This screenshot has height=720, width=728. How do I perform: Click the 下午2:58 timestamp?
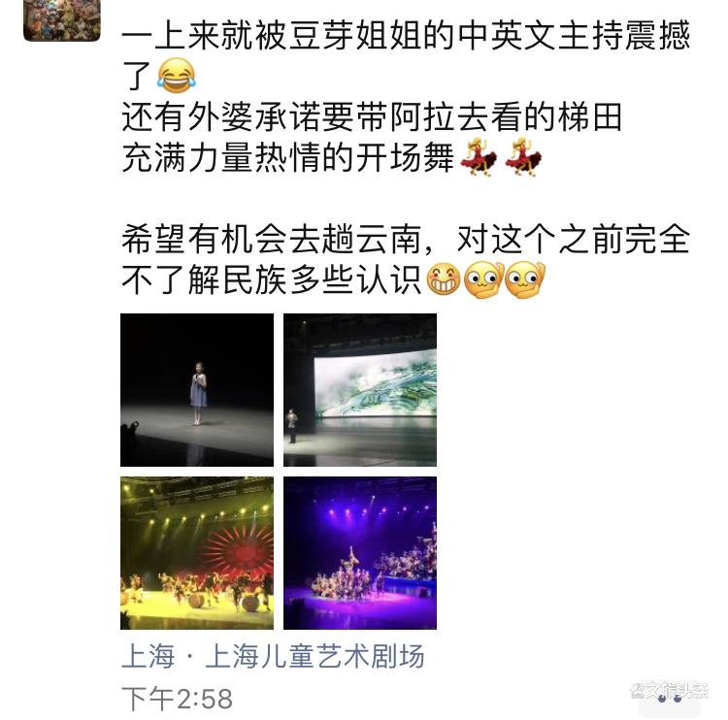tap(177, 699)
